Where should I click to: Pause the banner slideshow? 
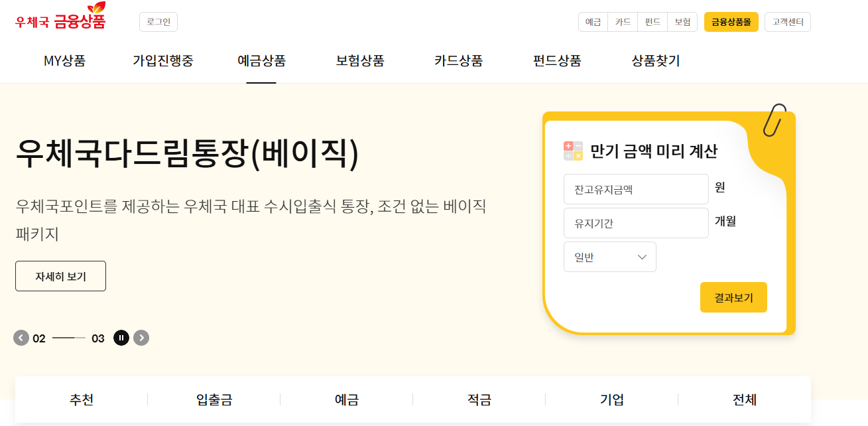[121, 338]
